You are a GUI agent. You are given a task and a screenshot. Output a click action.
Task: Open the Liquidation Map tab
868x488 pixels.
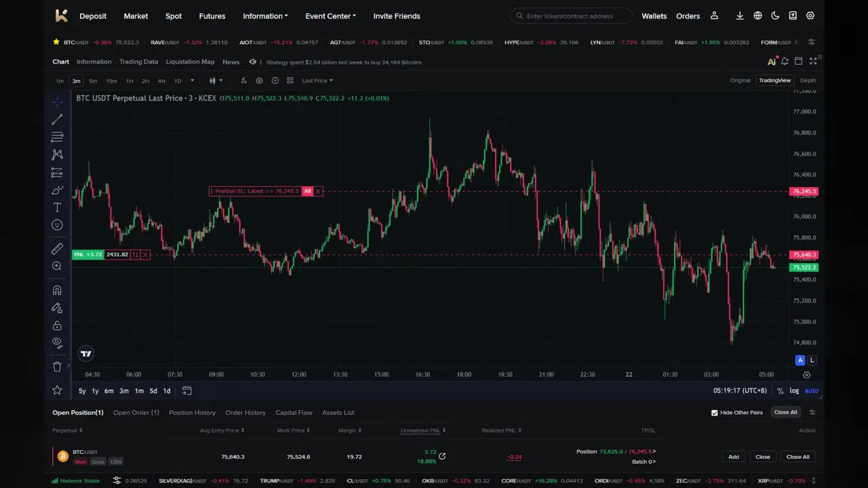pos(190,62)
